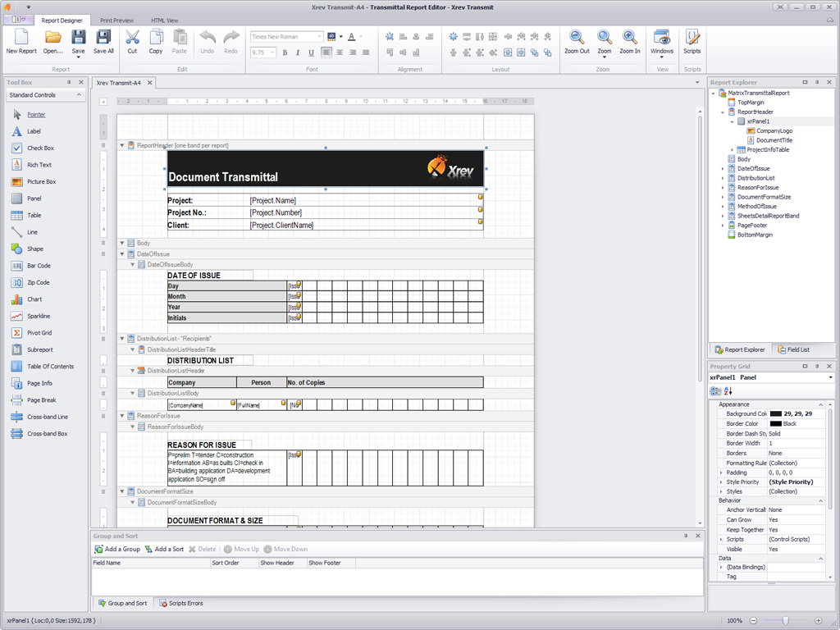This screenshot has height=630, width=840.
Task: Open the Windows view dropdown
Action: click(662, 57)
